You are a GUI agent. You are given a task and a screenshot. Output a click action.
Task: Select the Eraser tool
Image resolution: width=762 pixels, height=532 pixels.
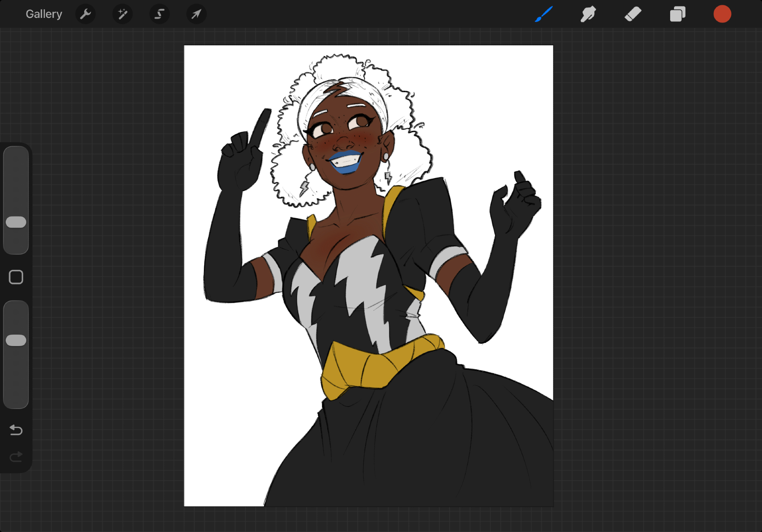633,14
